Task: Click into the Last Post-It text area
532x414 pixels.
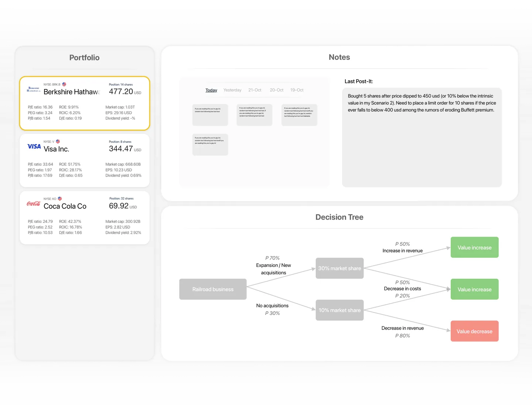Action: 422,138
